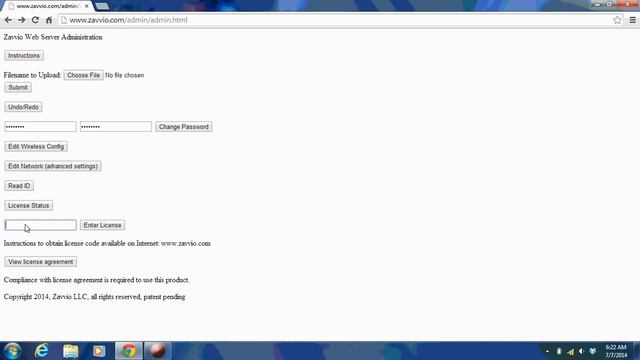Bookmark this page with star icon
Viewport: 640px width, 360px height.
[617, 20]
